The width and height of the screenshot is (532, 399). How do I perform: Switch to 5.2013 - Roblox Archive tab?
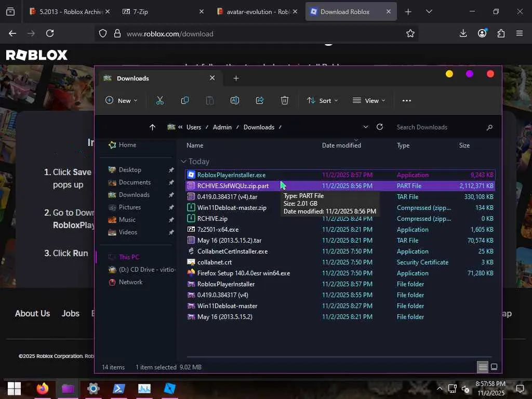click(x=70, y=11)
